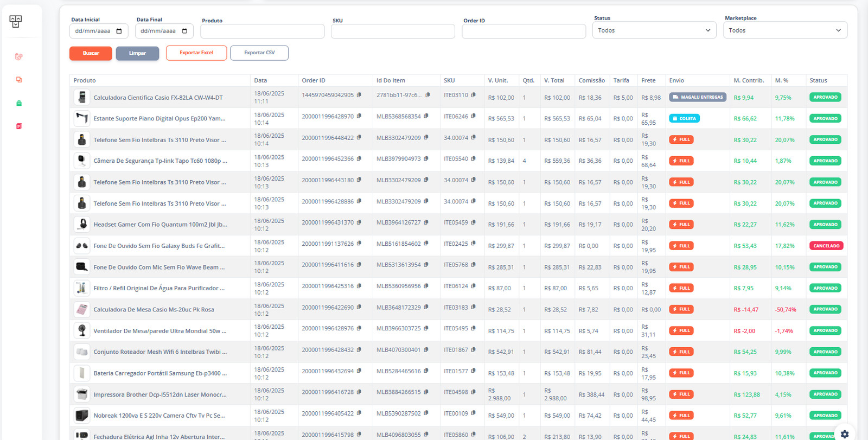868x440 pixels.
Task: Copy SKU ITE03110
Action: pos(474,94)
